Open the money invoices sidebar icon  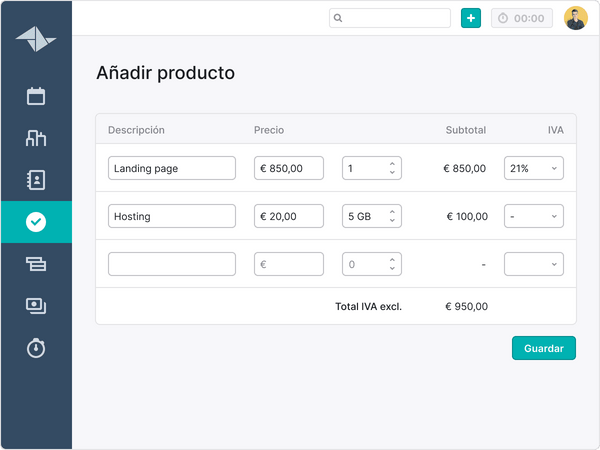[36, 306]
